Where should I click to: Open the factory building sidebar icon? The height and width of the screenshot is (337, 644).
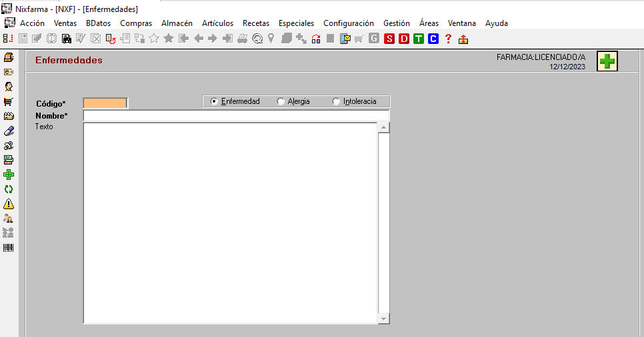tap(9, 116)
